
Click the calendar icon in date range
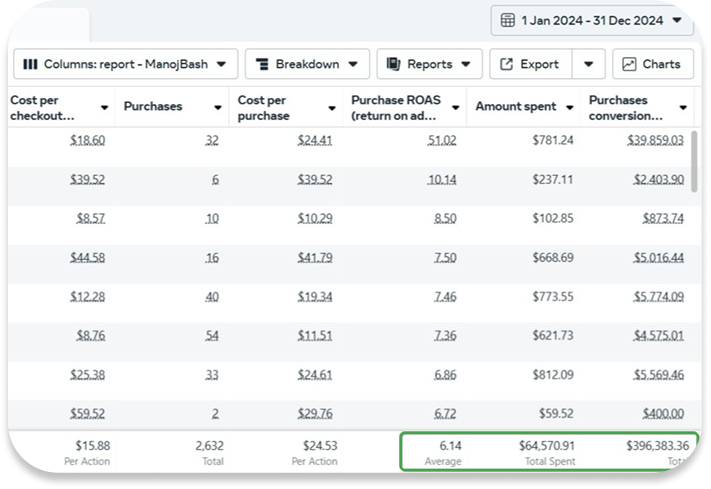coord(508,20)
